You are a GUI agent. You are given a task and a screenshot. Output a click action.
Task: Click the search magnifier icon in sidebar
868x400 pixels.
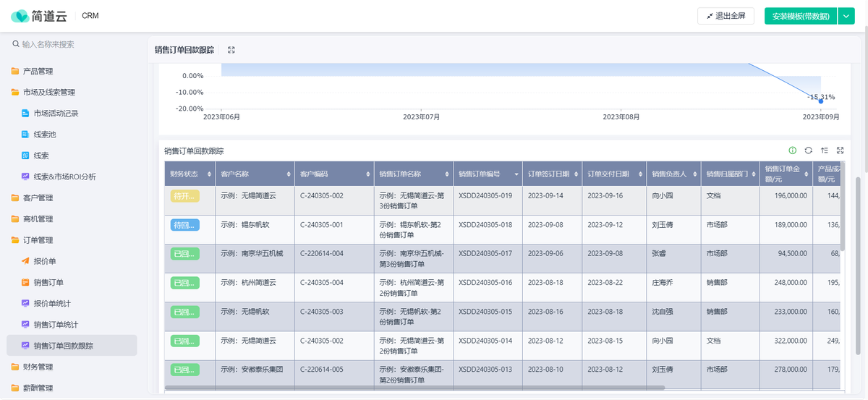tap(16, 44)
